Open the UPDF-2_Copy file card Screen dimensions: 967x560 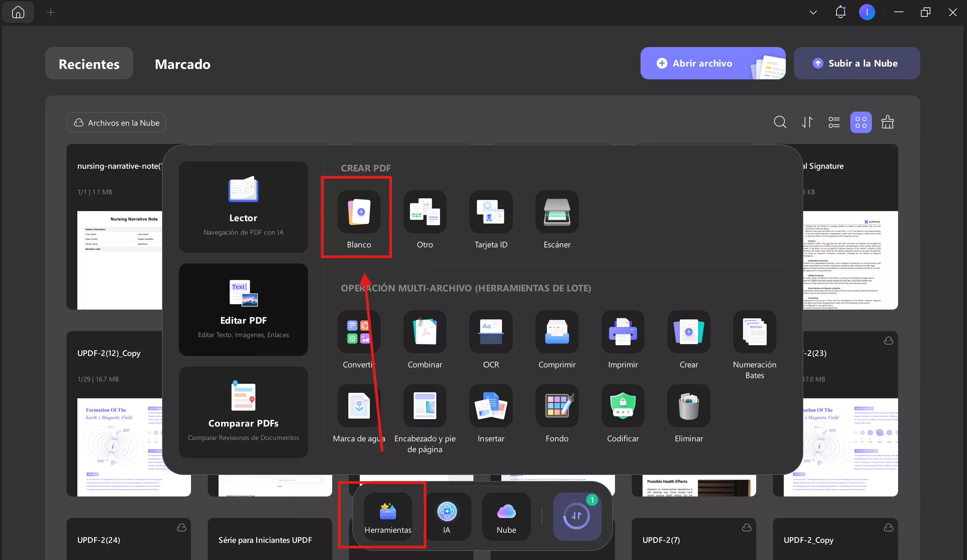836,539
